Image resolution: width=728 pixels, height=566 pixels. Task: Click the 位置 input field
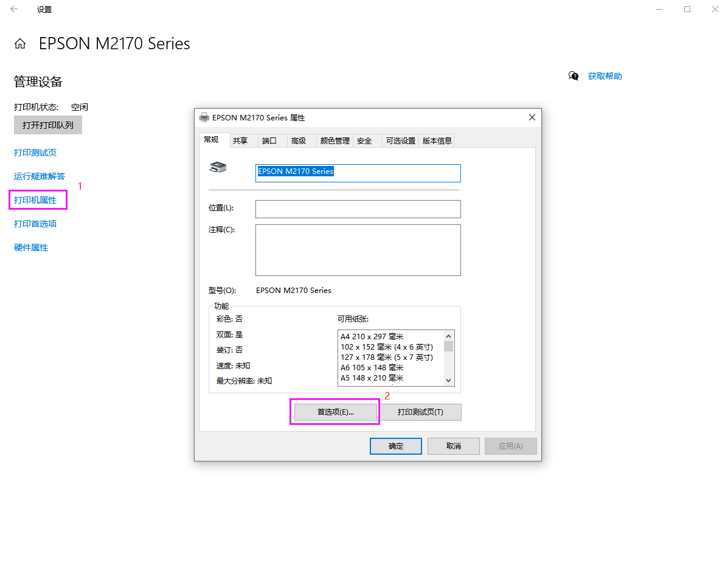click(358, 209)
